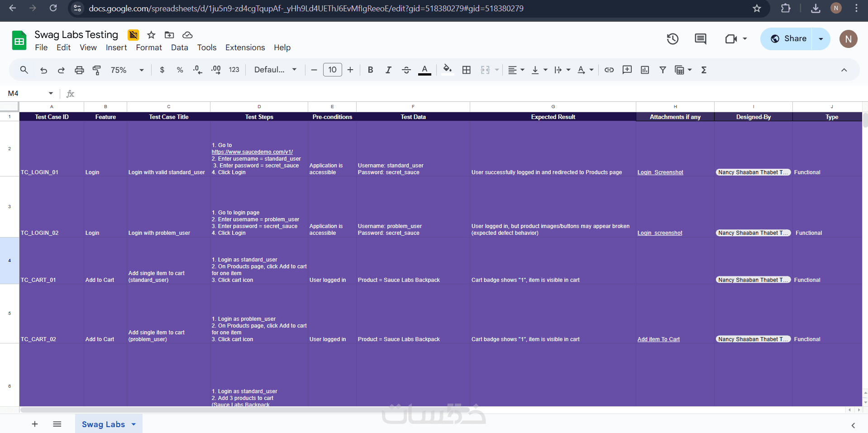868x433 pixels.
Task: Open the borders menu
Action: coord(467,70)
